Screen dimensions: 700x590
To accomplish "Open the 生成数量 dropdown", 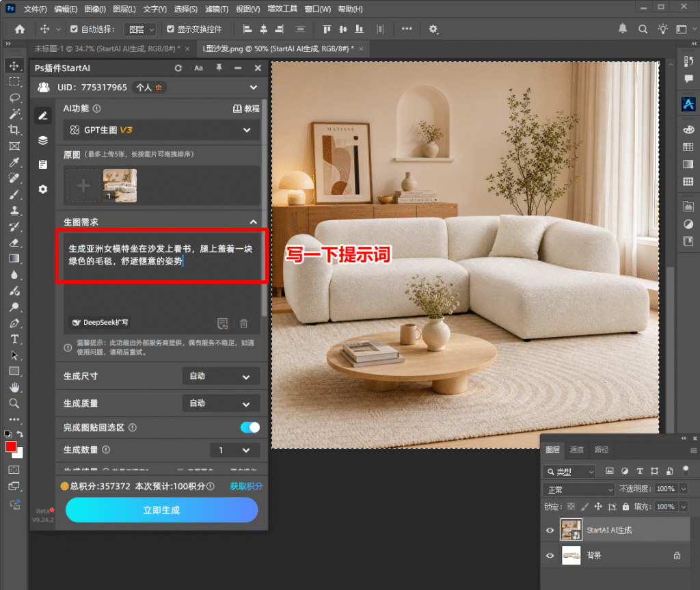I will point(235,451).
